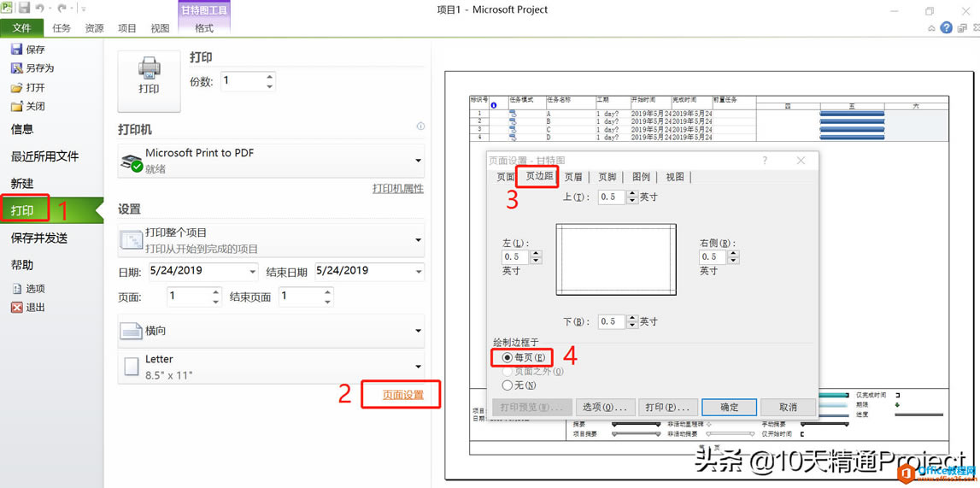
Task: Open the Letter paper size dropdown
Action: point(271,367)
